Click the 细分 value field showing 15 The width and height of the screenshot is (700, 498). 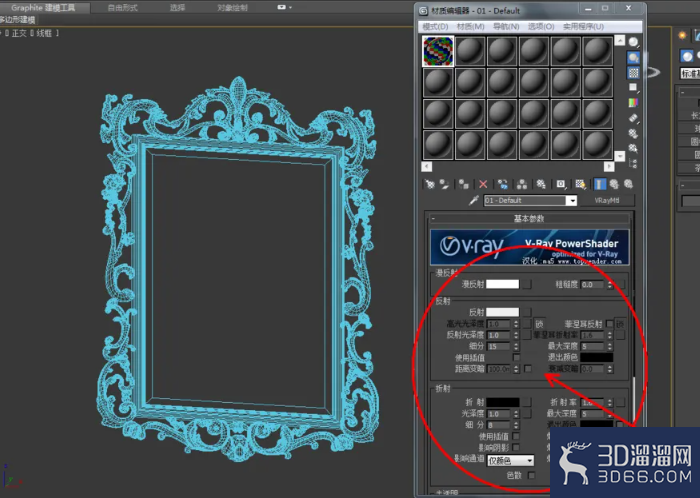[x=500, y=346]
